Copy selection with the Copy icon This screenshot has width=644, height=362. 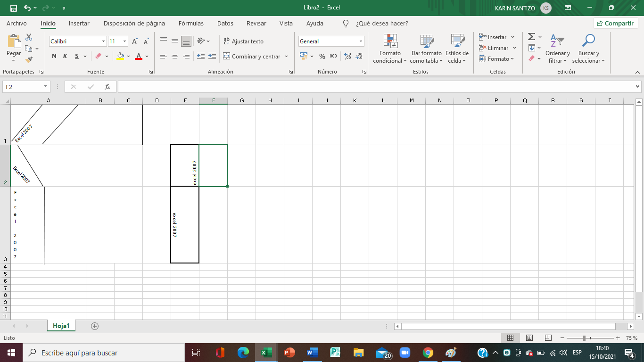pos(29,49)
